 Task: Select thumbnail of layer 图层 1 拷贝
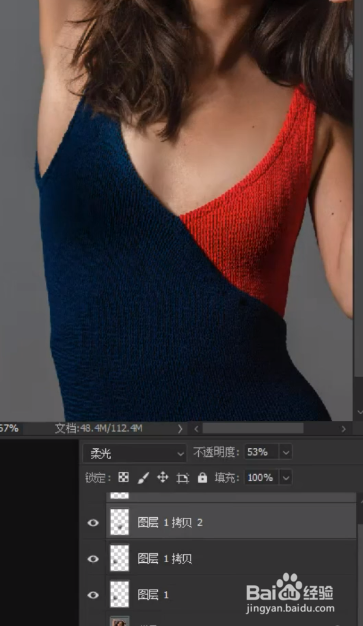tap(119, 558)
